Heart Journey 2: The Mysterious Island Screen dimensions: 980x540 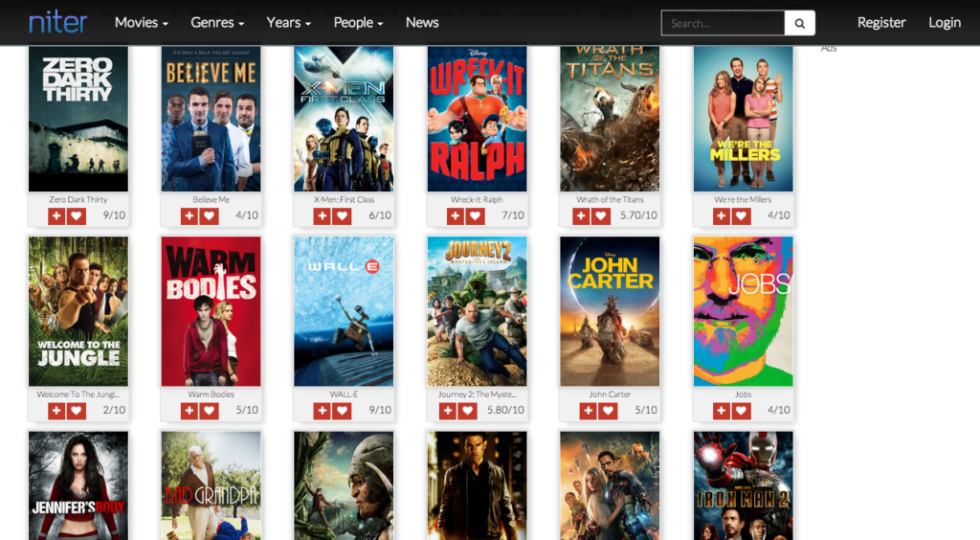(467, 412)
